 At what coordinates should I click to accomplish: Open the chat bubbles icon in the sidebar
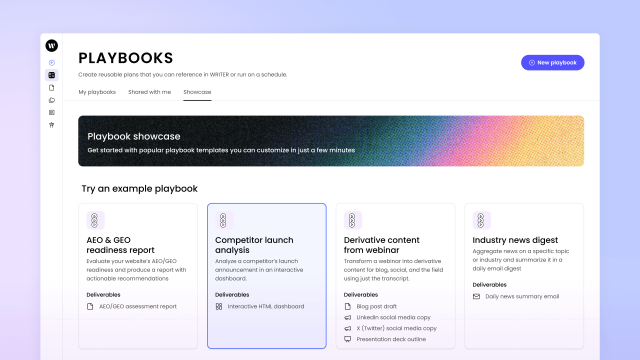pyautogui.click(x=51, y=100)
